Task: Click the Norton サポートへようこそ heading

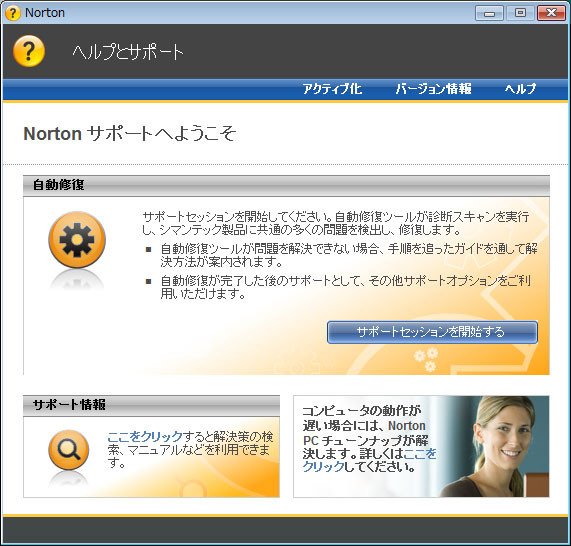Action: click(130, 134)
